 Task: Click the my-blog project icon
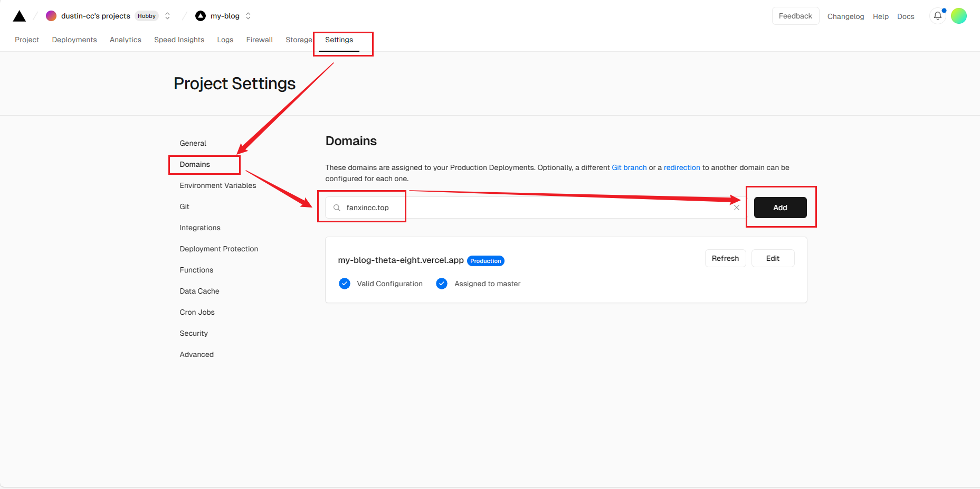(201, 16)
